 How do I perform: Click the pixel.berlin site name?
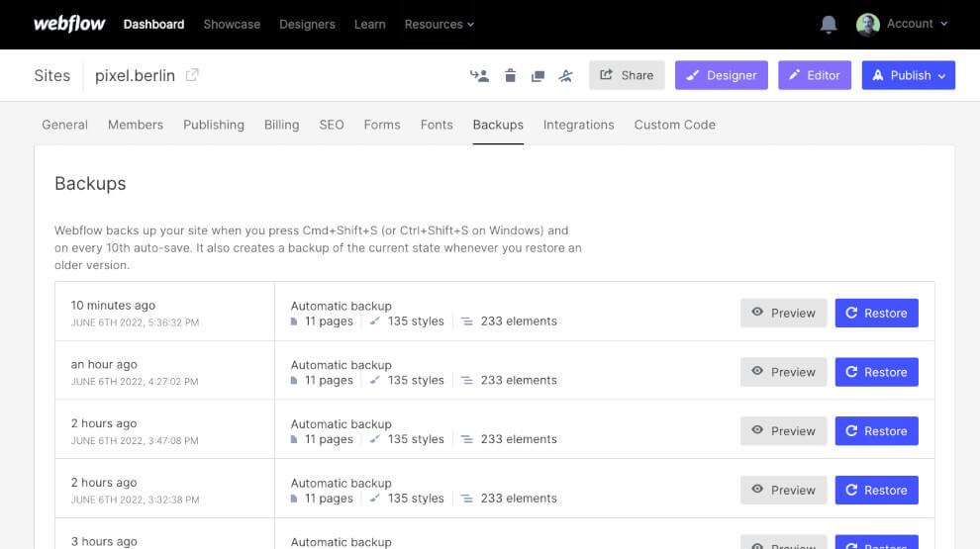point(135,75)
